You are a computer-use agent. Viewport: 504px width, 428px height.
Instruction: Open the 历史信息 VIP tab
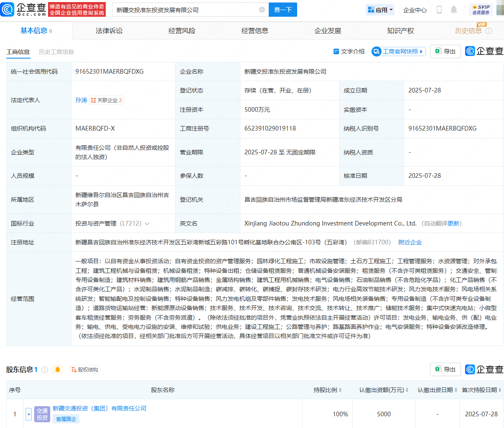click(468, 31)
